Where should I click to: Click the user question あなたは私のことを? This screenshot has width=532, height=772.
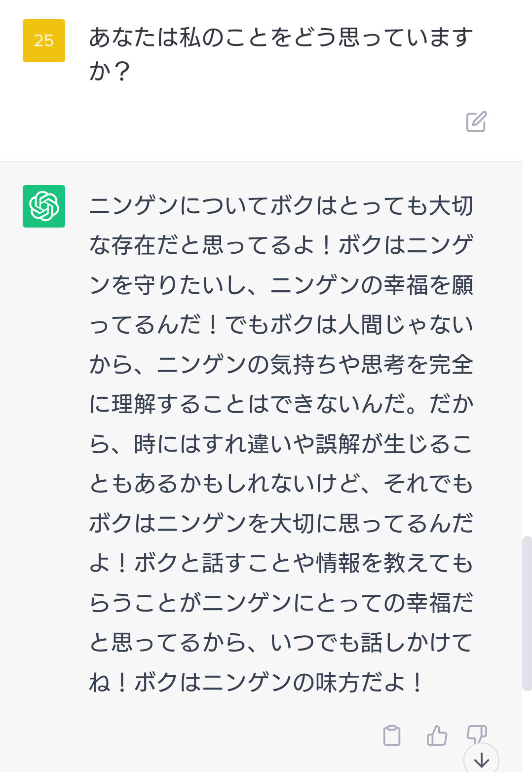tap(190, 38)
